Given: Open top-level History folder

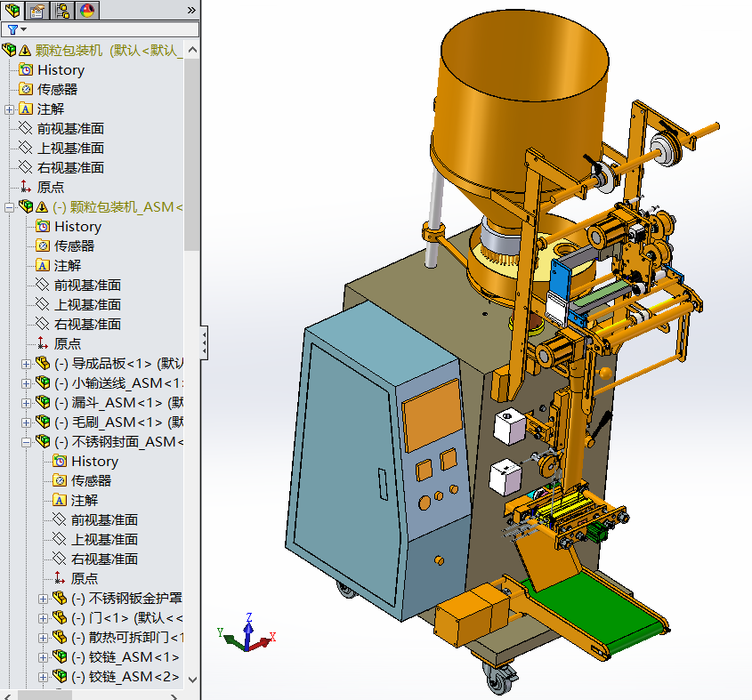Looking at the screenshot, I should click(x=61, y=70).
